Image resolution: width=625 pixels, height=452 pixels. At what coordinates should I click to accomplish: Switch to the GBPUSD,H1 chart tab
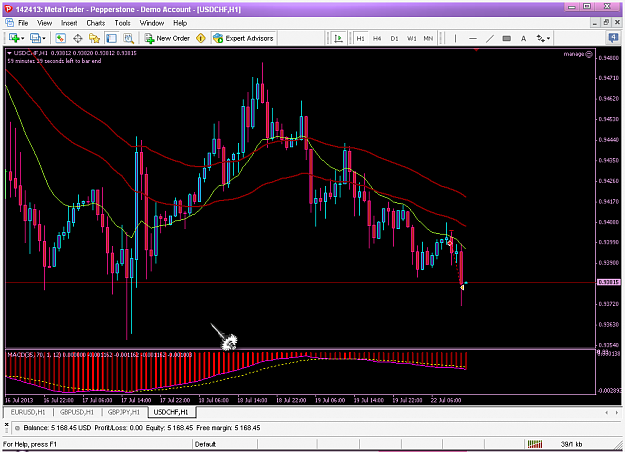point(77,412)
